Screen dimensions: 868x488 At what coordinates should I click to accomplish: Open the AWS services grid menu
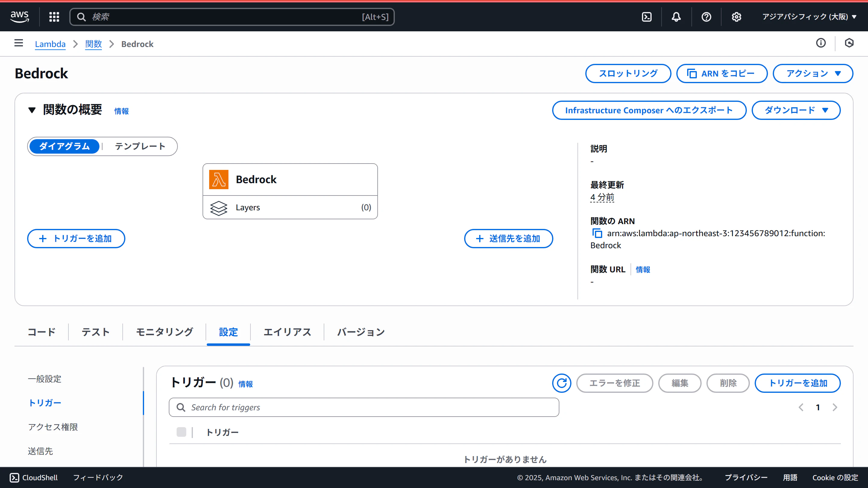tap(54, 17)
